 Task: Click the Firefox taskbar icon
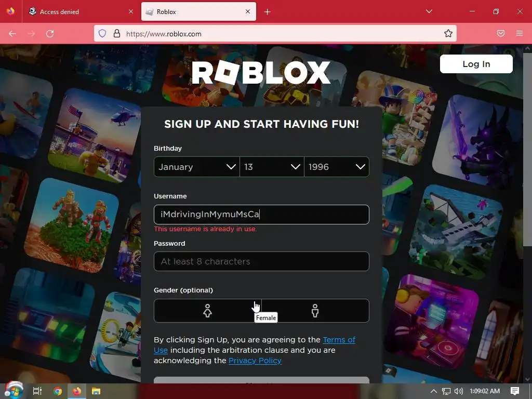point(77,391)
